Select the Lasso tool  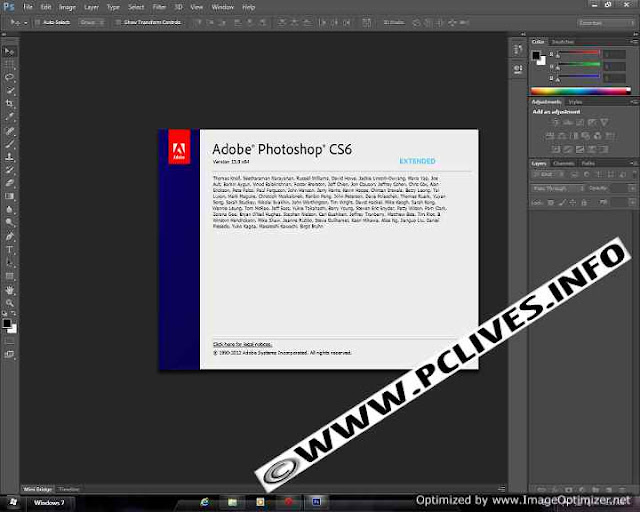(9, 78)
